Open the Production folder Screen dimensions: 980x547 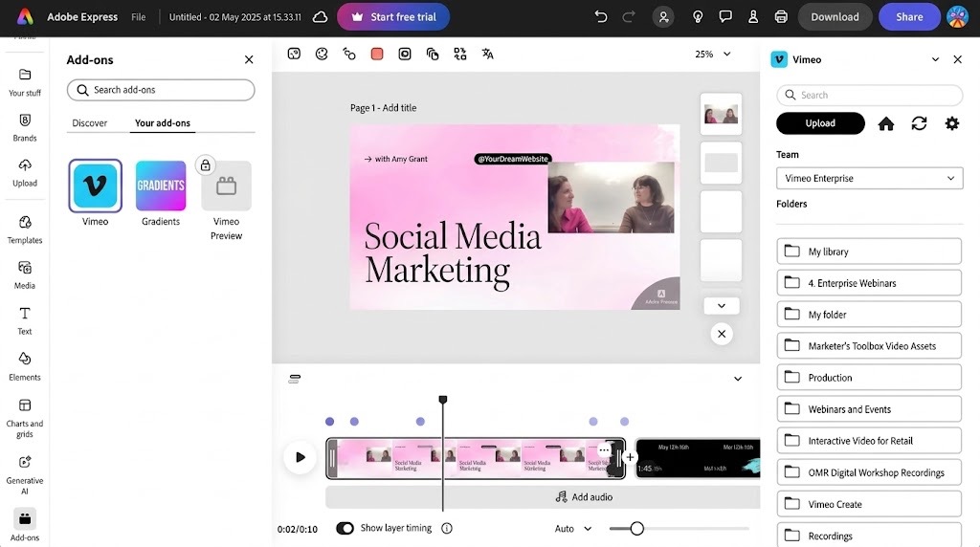point(869,377)
